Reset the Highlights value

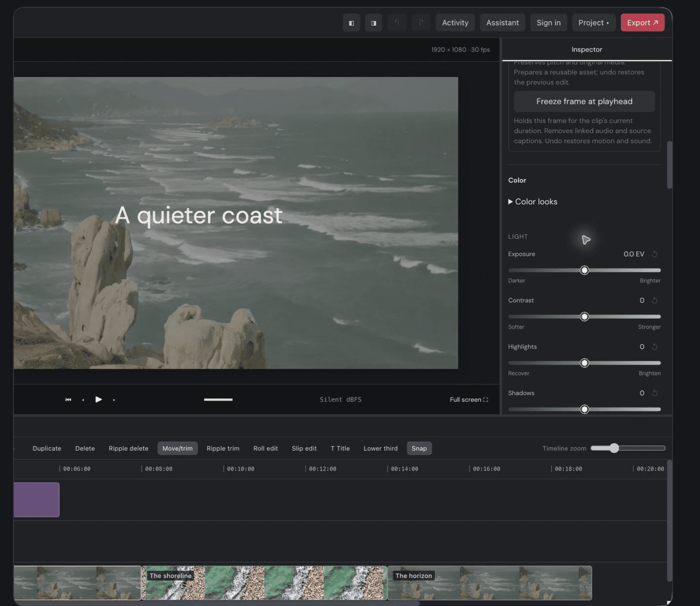(654, 347)
